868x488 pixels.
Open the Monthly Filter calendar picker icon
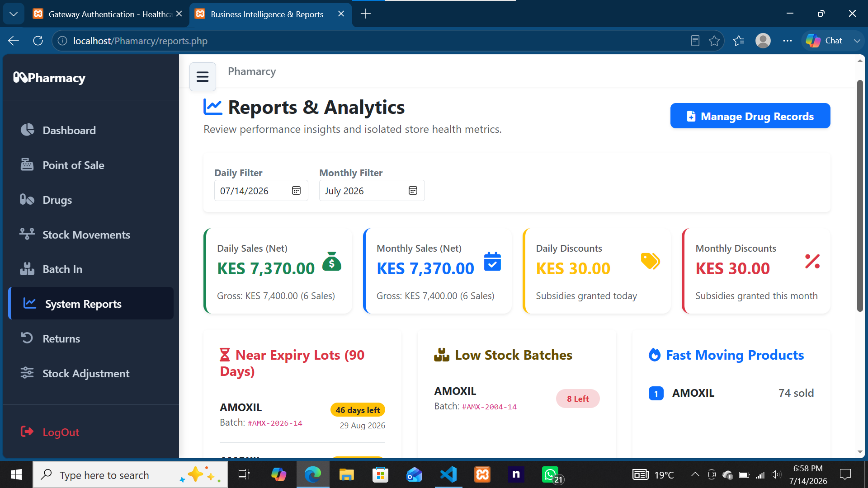413,191
